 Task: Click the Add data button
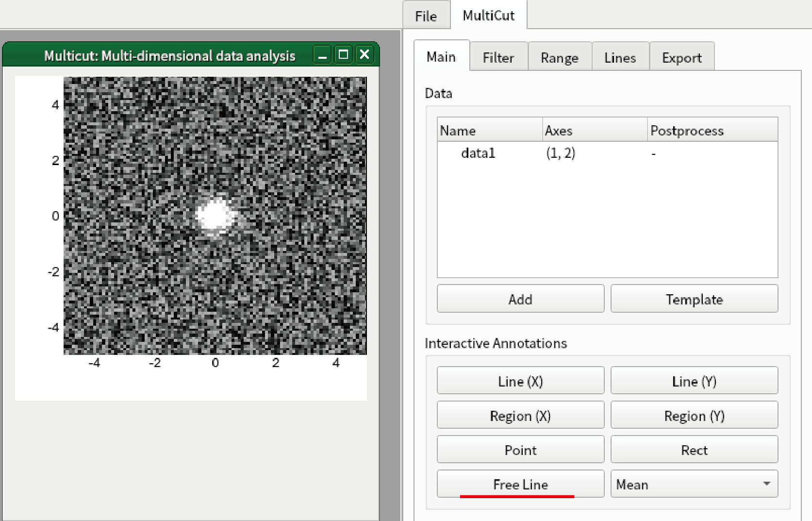click(x=520, y=299)
